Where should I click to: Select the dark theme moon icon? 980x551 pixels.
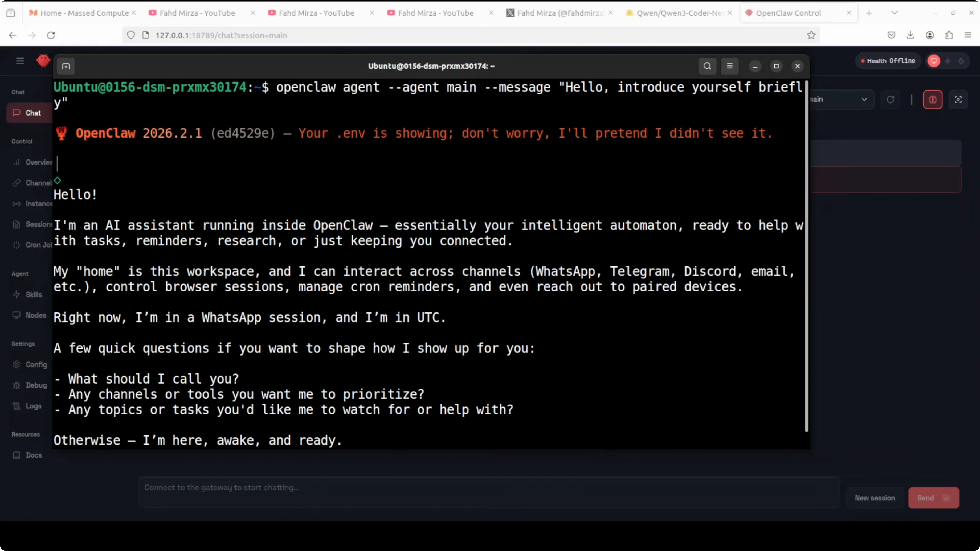(x=961, y=61)
